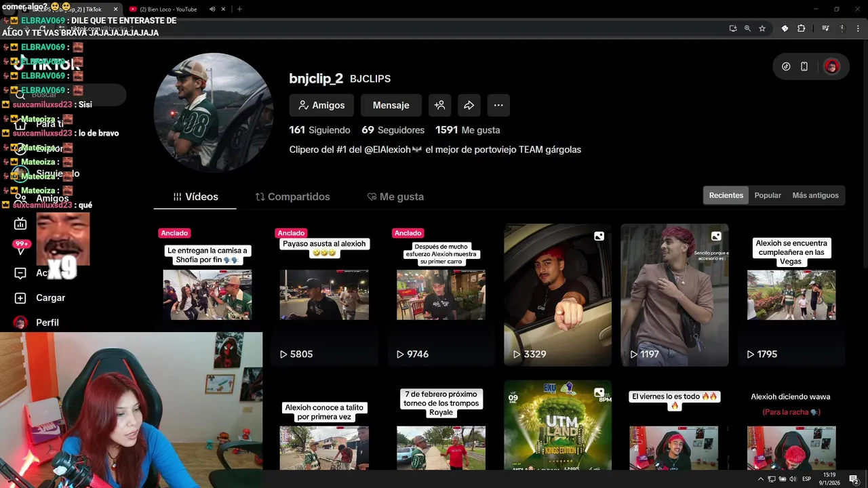Open the Compartidos tab
868x488 pixels.
[x=293, y=197]
